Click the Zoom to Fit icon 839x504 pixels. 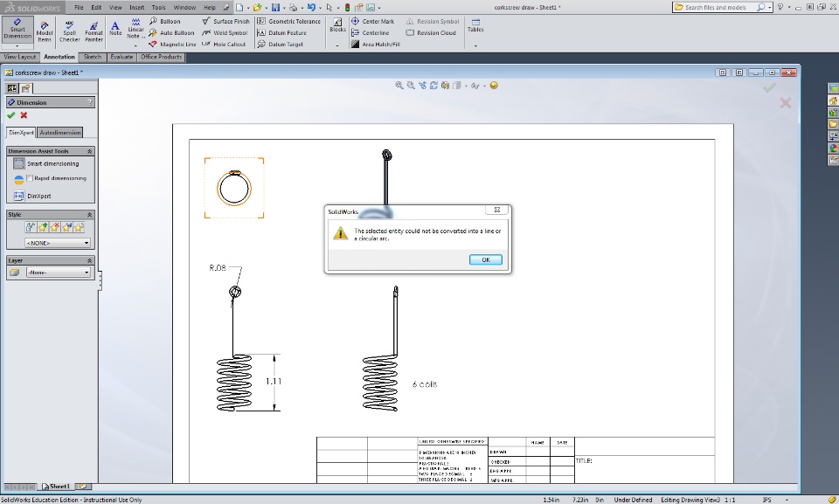pyautogui.click(x=399, y=85)
